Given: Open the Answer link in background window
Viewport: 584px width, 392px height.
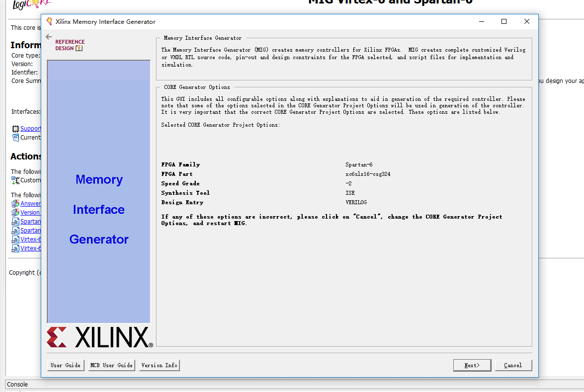Looking at the screenshot, I should [x=30, y=204].
